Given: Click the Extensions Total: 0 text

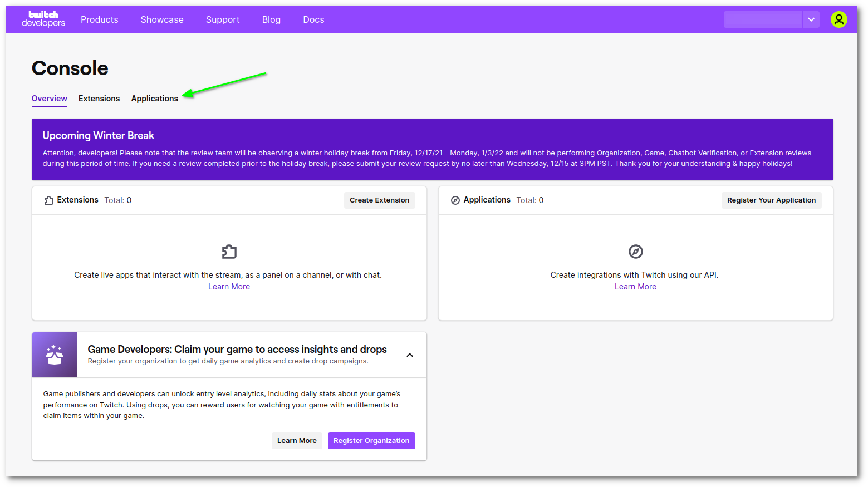Looking at the screenshot, I should tap(117, 200).
